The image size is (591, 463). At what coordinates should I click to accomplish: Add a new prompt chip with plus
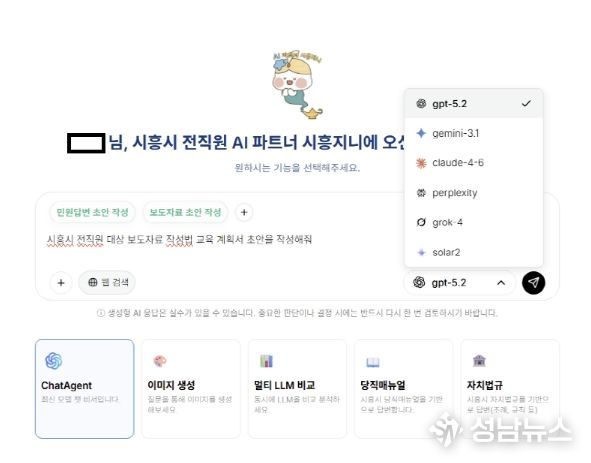point(244,212)
